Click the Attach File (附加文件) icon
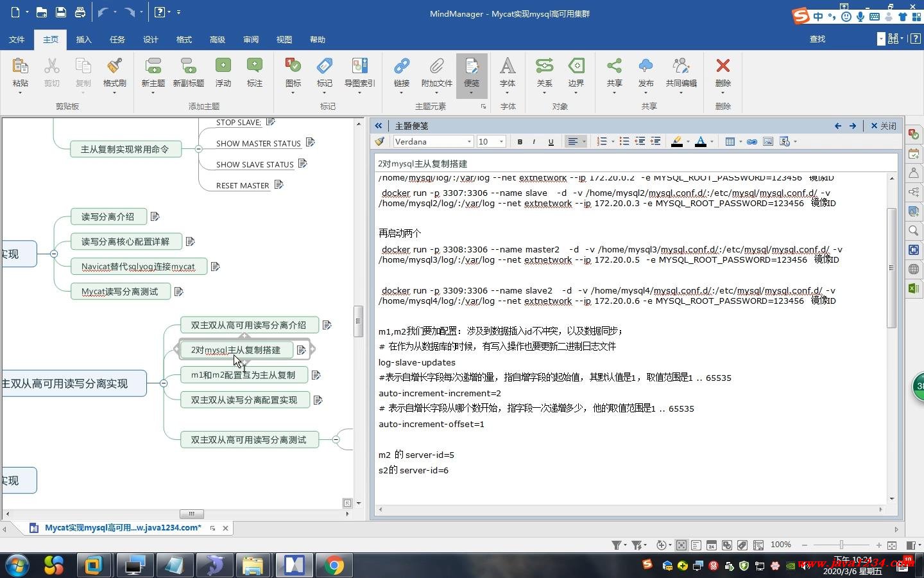924x578 pixels. coord(436,66)
